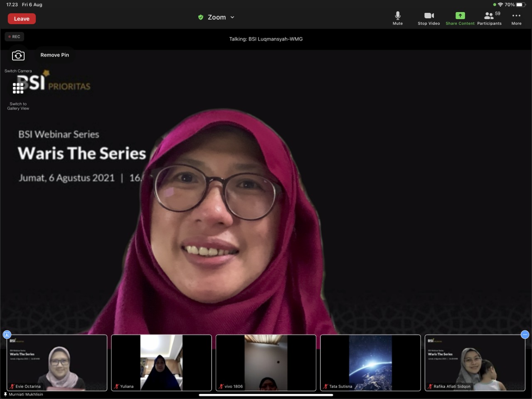Collapse thumbnail strip with blue minus button

click(x=525, y=335)
